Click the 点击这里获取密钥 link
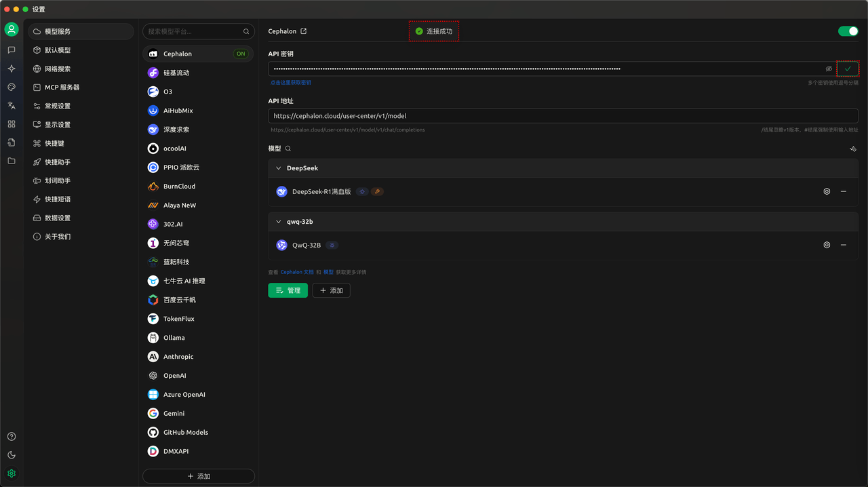The image size is (868, 487). 291,83
